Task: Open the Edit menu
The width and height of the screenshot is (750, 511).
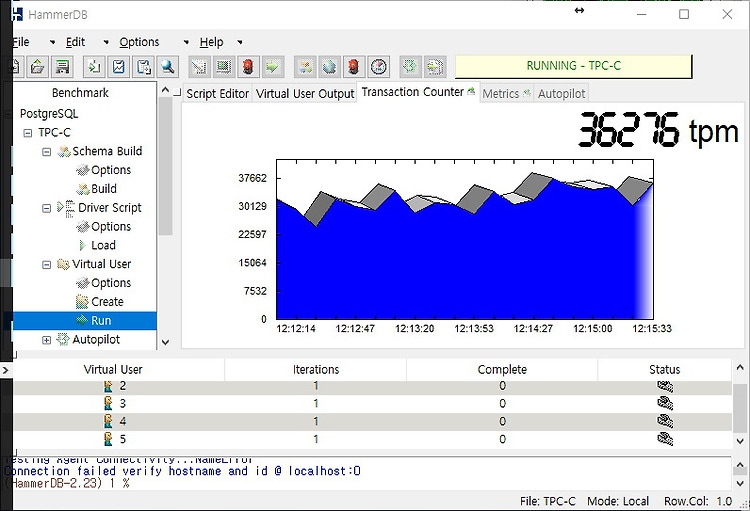Action: point(75,42)
